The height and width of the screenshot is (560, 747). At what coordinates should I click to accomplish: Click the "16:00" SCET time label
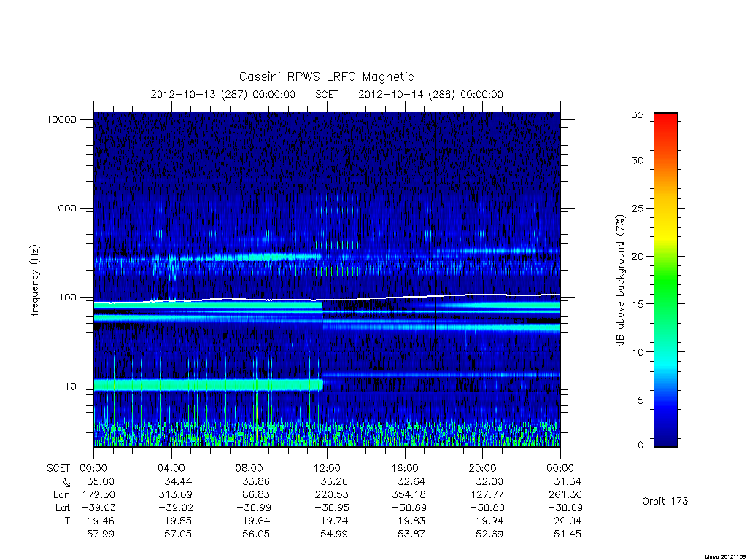(404, 468)
